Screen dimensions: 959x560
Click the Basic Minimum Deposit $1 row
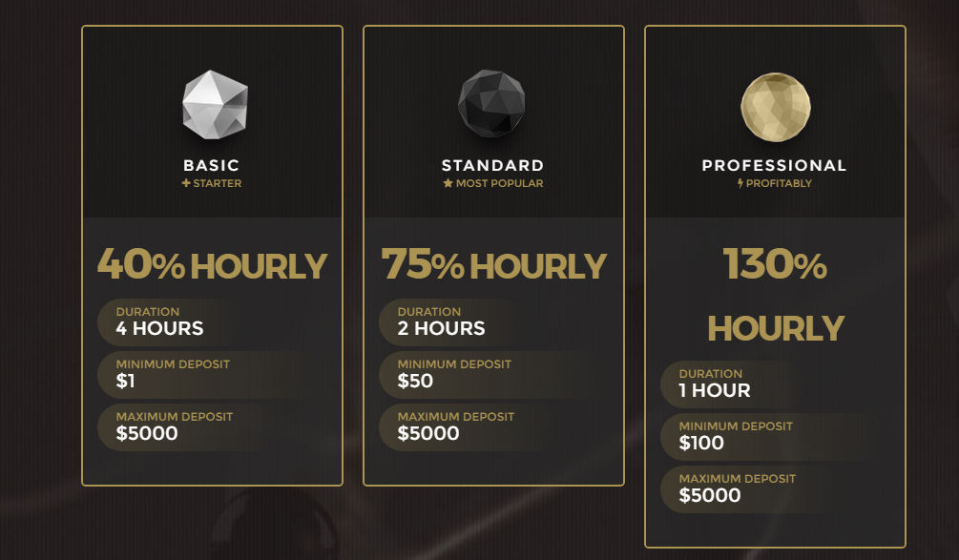[212, 374]
